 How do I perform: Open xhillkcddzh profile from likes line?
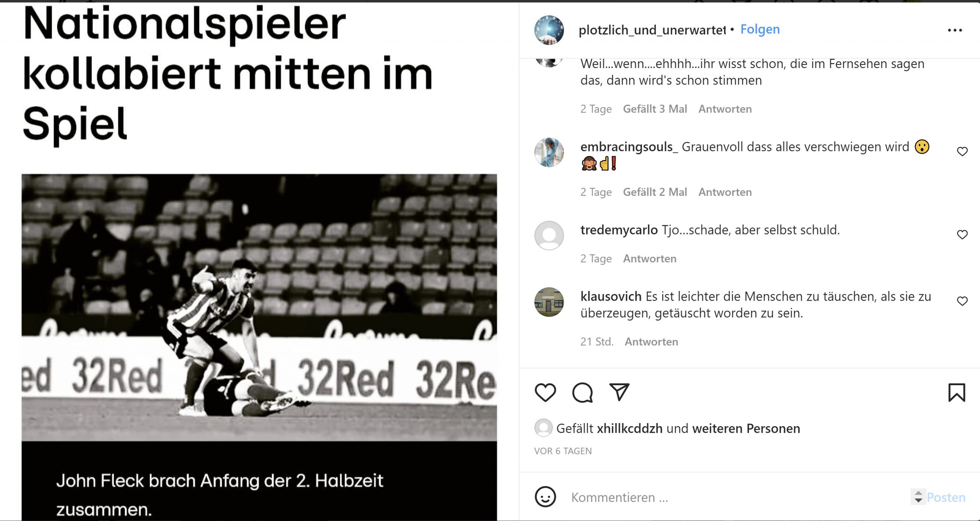tap(630, 428)
